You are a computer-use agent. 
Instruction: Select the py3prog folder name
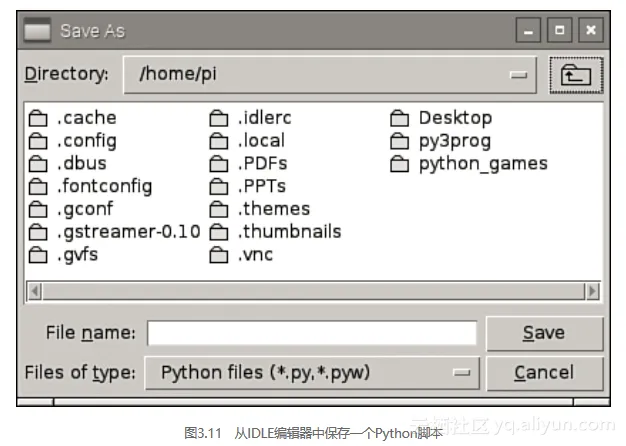455,142
